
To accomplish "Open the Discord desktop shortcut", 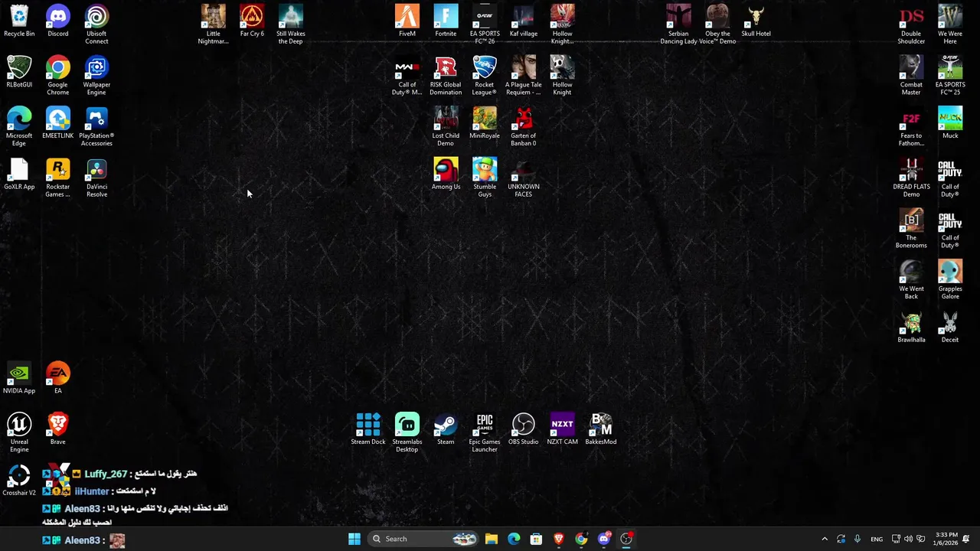I will click(x=57, y=21).
